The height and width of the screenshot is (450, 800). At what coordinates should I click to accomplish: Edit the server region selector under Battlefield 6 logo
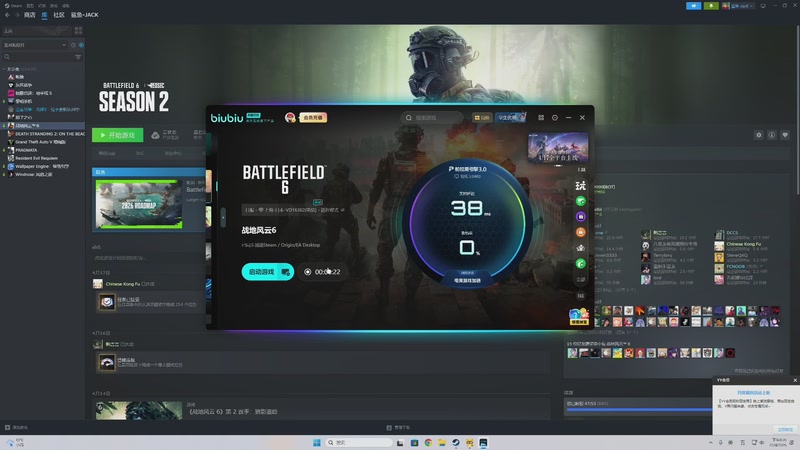[294, 210]
